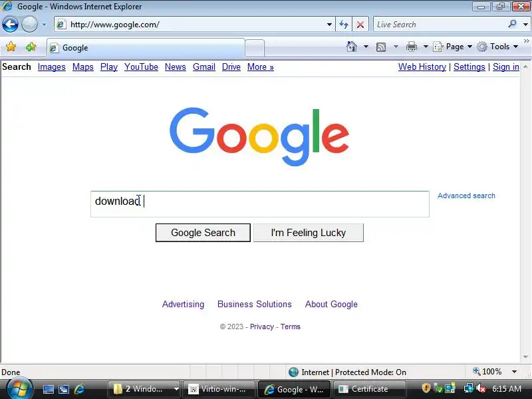Open the News link
The width and height of the screenshot is (532, 399).
[176, 67]
